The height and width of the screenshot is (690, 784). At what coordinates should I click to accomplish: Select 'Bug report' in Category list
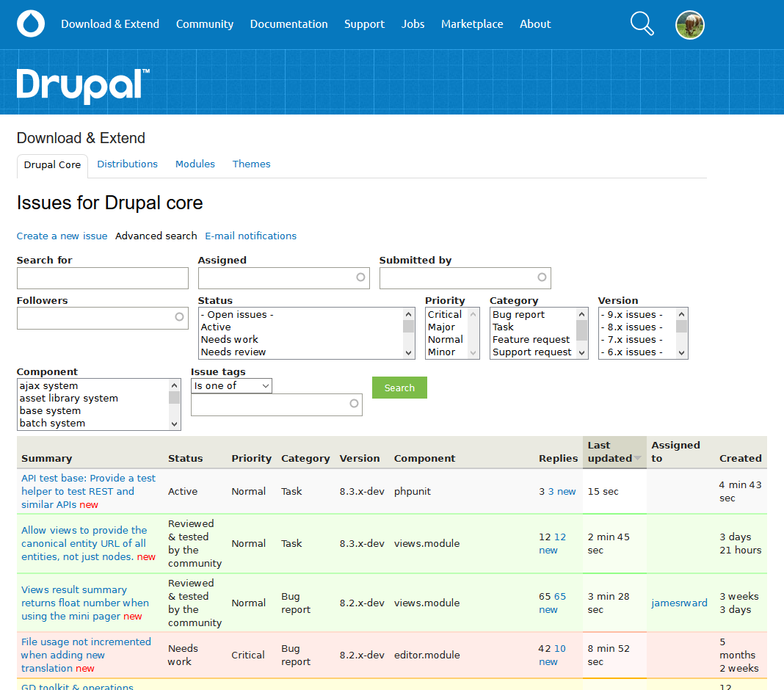pyautogui.click(x=533, y=314)
